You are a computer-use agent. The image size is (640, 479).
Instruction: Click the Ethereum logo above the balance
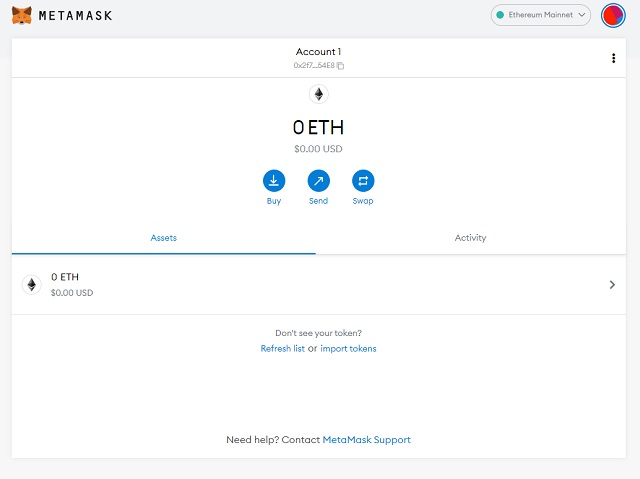(x=319, y=94)
